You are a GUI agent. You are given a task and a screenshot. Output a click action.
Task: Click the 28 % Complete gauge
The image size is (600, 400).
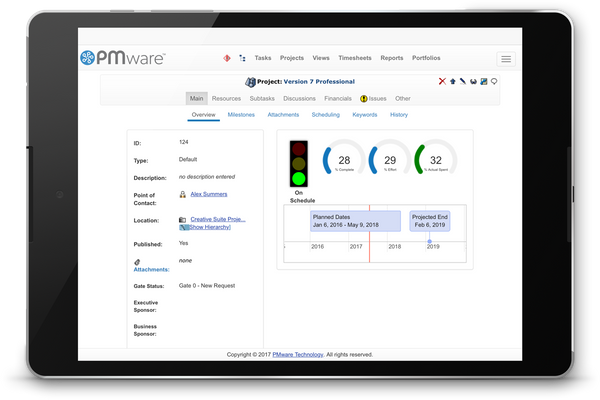(x=344, y=158)
